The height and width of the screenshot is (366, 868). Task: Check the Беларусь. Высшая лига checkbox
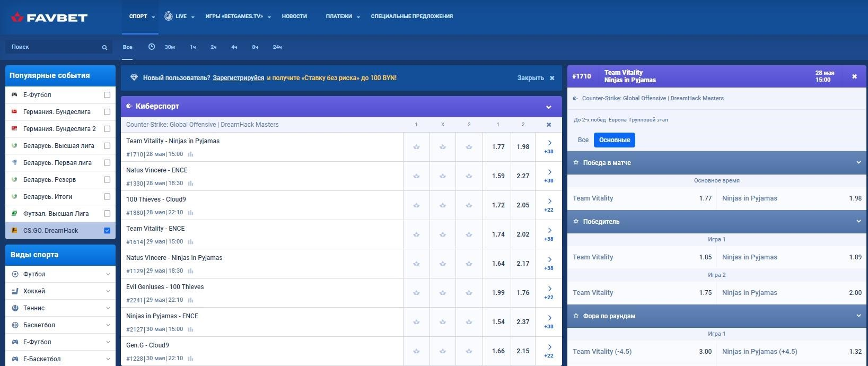[x=107, y=146]
